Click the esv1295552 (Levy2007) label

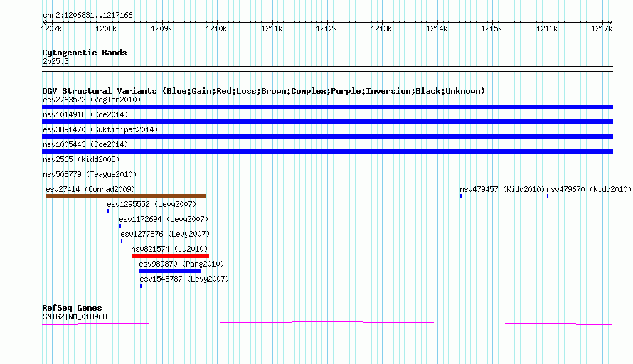(151, 204)
